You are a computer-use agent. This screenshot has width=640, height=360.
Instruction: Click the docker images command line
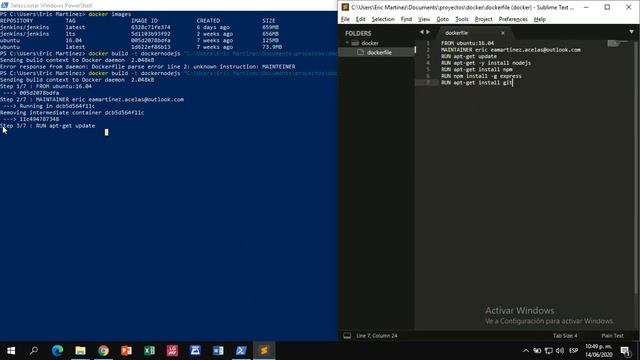65,14
